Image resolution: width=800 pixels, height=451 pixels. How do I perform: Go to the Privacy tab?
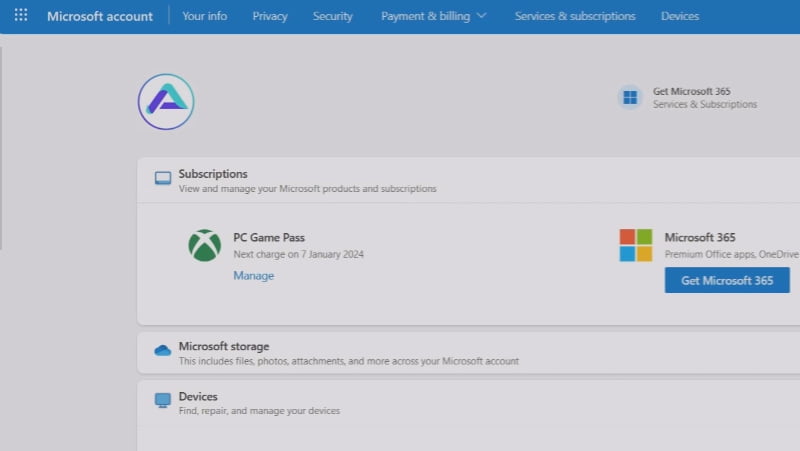pyautogui.click(x=270, y=16)
